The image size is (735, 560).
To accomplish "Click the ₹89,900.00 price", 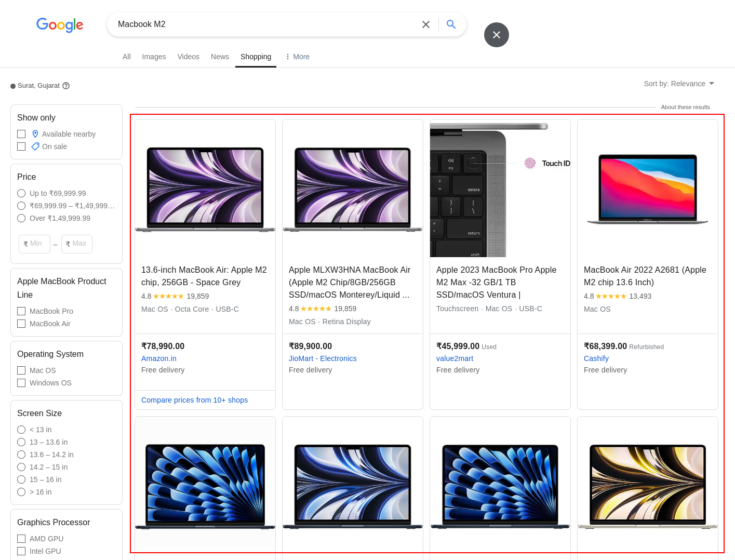I will [x=310, y=346].
